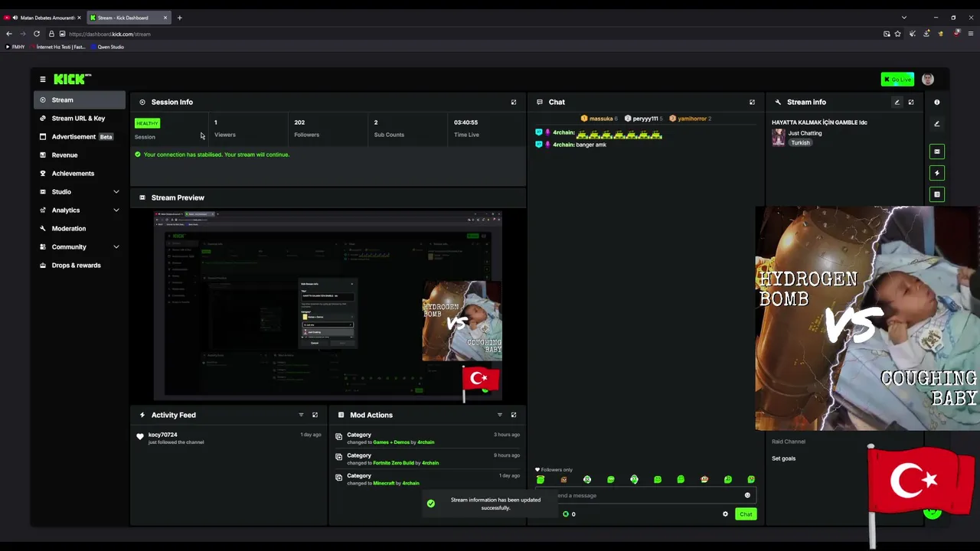Click the Fortnite Zero Build category link
The width and height of the screenshot is (980, 551).
point(394,463)
